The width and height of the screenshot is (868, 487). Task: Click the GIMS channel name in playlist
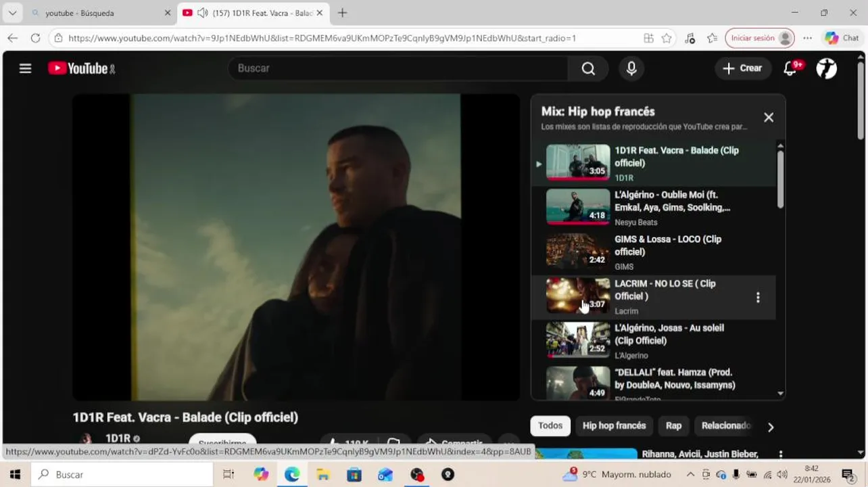coord(624,266)
